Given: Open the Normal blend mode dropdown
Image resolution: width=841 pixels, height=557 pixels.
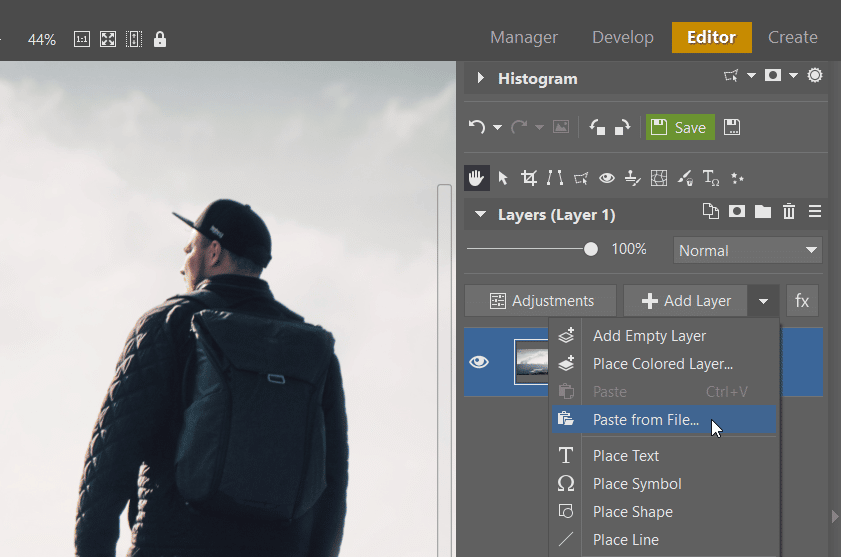Looking at the screenshot, I should click(748, 250).
